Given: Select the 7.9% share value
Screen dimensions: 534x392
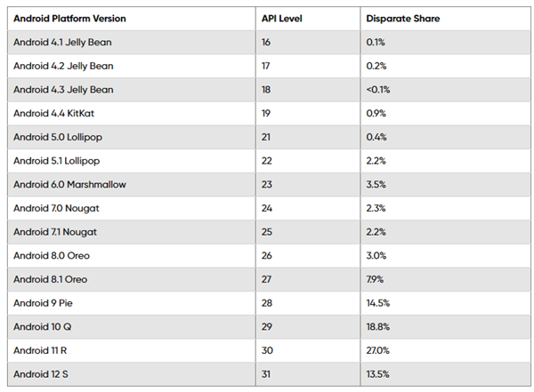Looking at the screenshot, I should click(375, 279).
